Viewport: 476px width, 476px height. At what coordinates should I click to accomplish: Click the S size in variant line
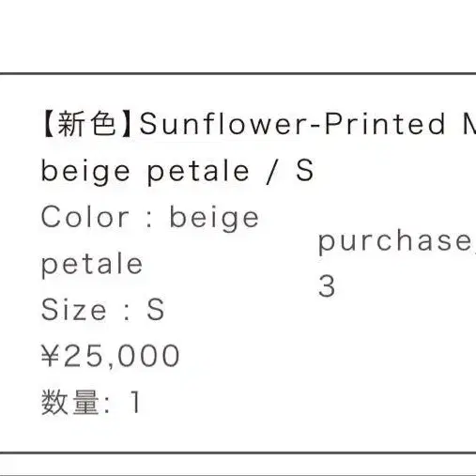point(304,170)
